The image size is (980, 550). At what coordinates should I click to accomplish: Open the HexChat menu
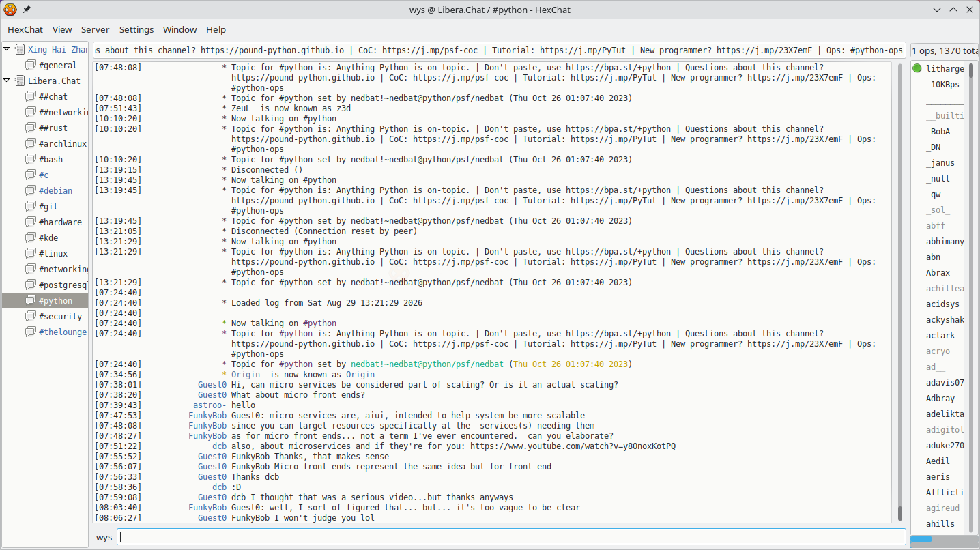[x=25, y=29]
